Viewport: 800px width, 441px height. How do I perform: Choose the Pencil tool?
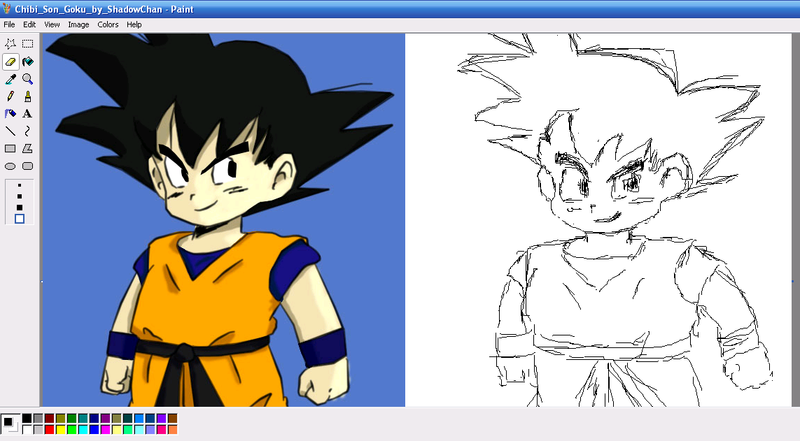click(10, 96)
